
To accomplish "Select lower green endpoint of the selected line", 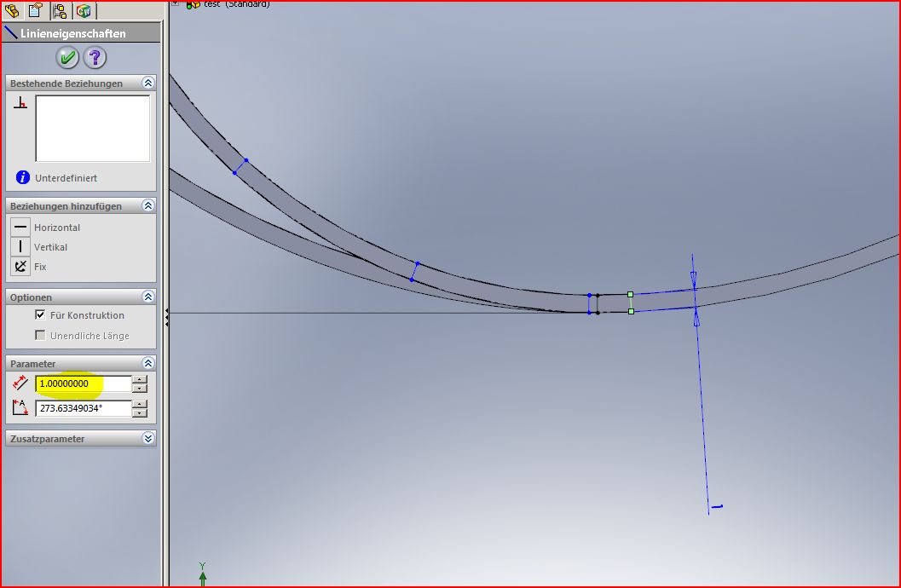I will coord(631,311).
